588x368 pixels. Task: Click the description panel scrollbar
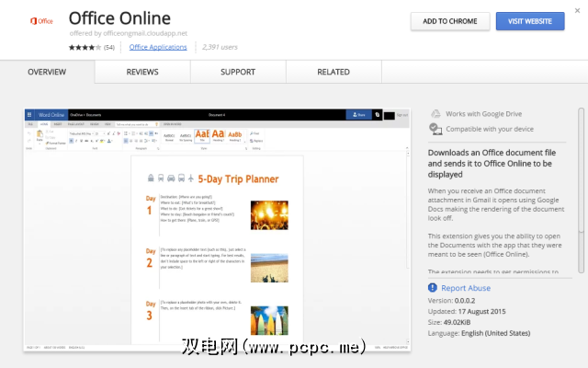[581, 190]
